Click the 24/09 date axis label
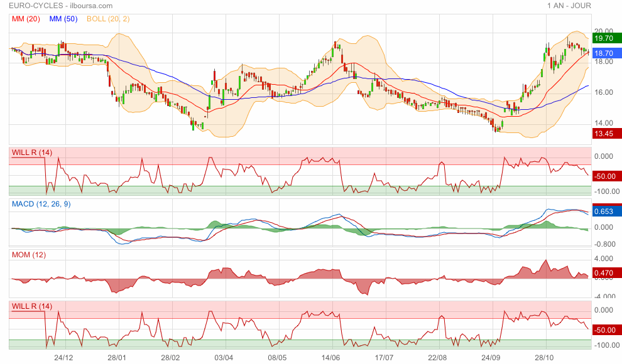 tap(491, 358)
